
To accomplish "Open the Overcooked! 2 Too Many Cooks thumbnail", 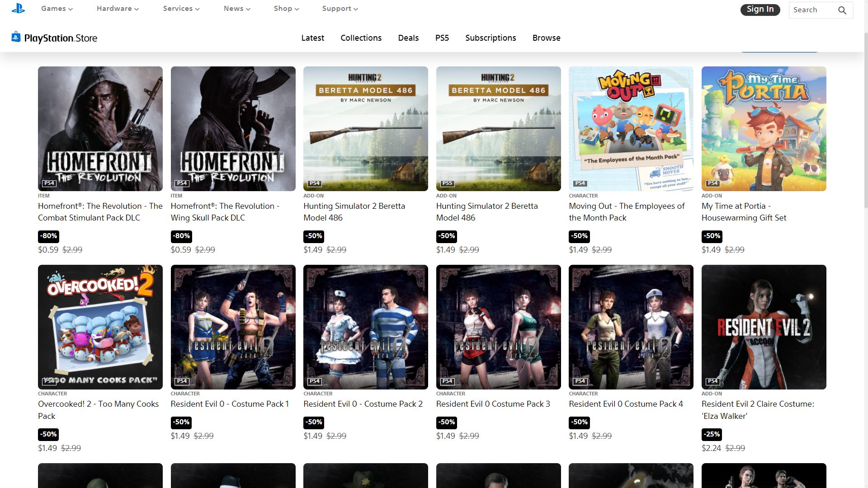I will tap(100, 327).
